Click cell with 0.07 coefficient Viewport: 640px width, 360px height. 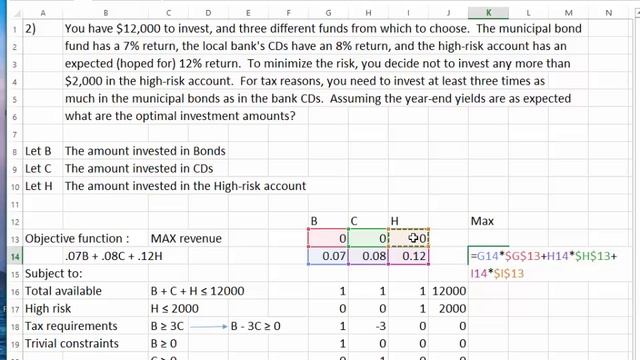[x=328, y=256]
